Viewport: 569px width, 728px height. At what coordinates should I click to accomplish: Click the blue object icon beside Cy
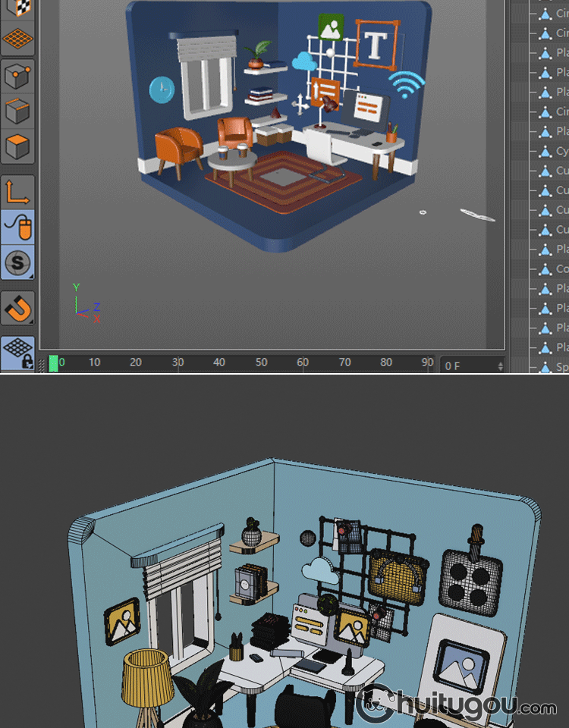click(x=545, y=152)
